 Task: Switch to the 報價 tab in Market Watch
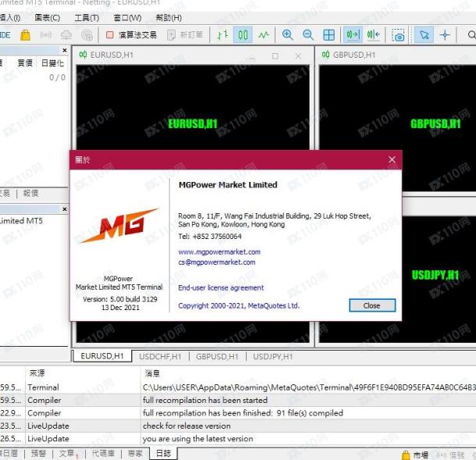[30, 193]
